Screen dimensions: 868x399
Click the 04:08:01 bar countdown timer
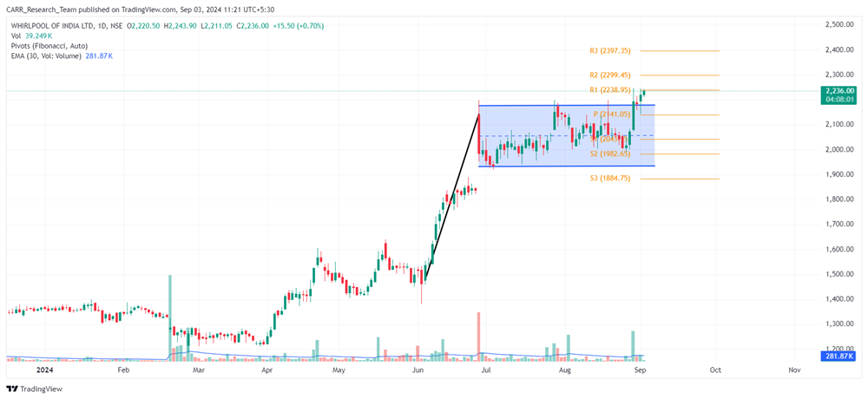[x=839, y=99]
